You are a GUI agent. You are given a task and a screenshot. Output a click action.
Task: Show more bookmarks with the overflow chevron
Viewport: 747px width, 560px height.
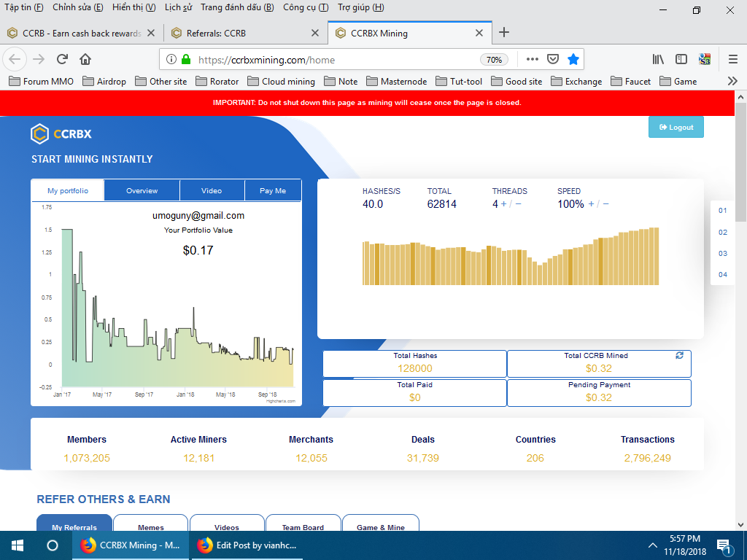pyautogui.click(x=732, y=81)
